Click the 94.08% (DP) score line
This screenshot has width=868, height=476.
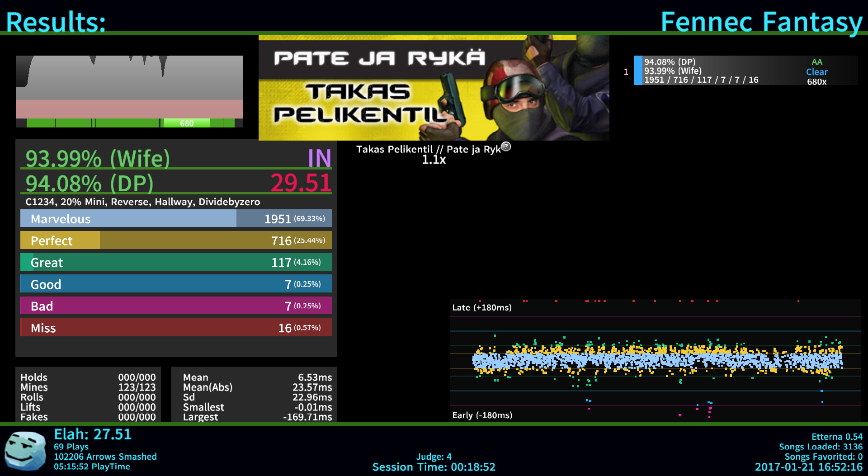[x=90, y=183]
